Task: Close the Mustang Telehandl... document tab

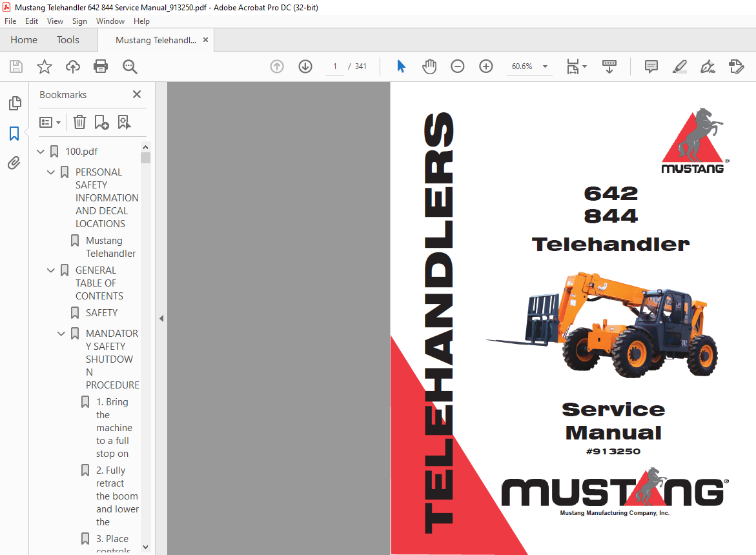Action: pyautogui.click(x=205, y=40)
